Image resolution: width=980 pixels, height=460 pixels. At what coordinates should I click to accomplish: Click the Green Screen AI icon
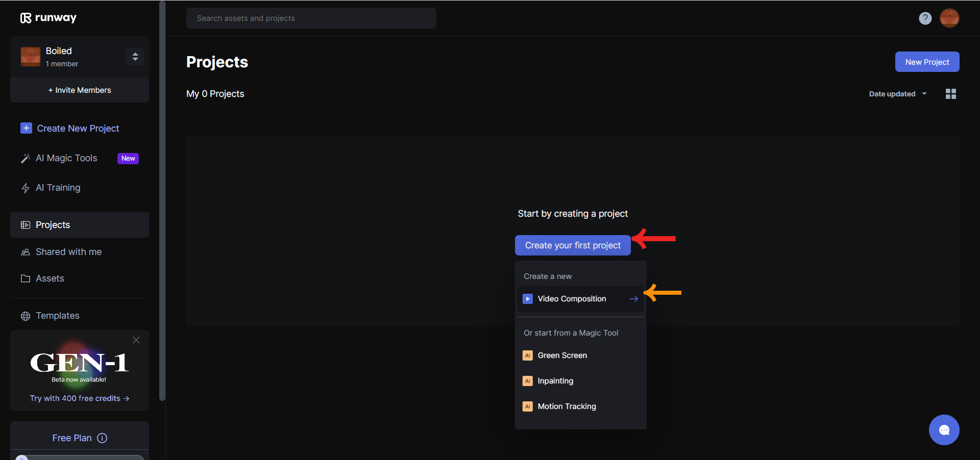tap(528, 355)
